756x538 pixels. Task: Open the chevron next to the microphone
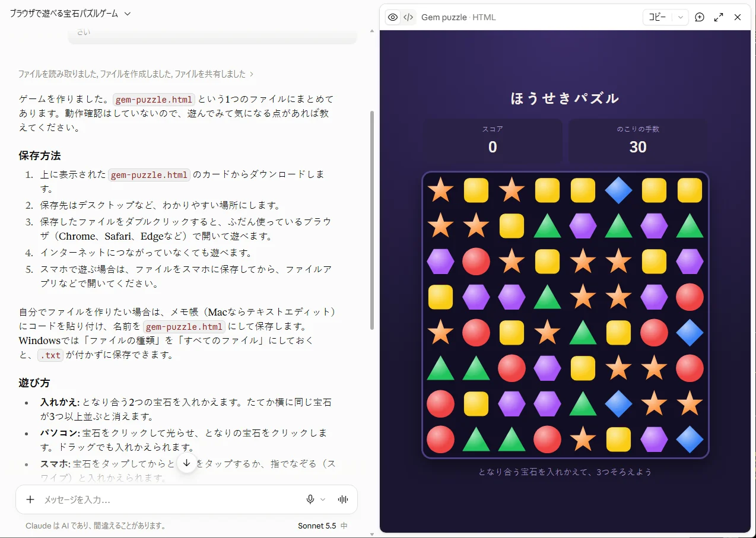pos(323,499)
